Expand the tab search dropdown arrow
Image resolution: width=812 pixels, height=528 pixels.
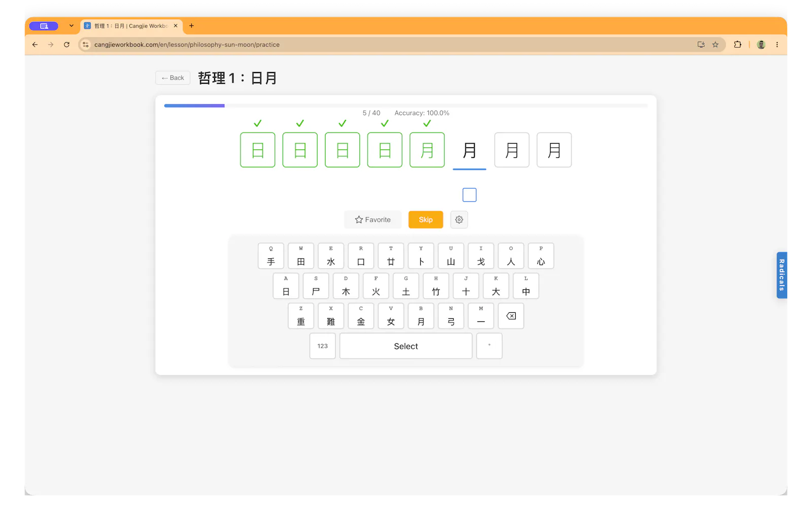click(71, 26)
